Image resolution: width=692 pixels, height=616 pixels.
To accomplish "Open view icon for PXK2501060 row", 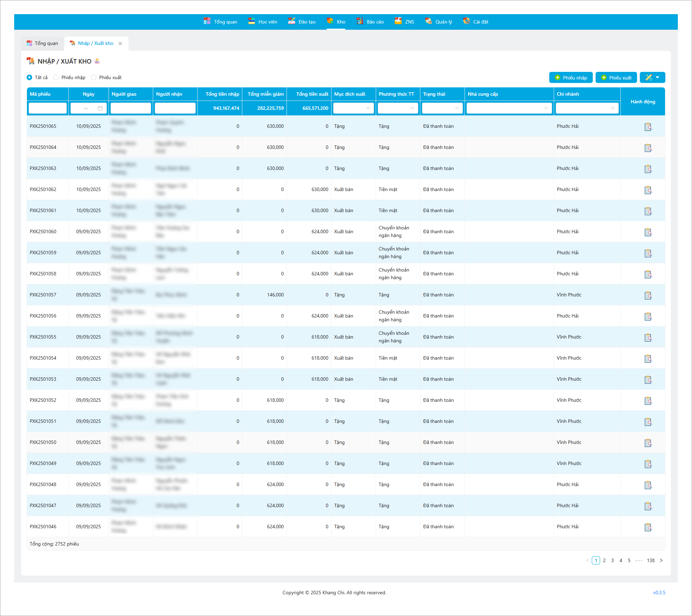I will (x=648, y=232).
